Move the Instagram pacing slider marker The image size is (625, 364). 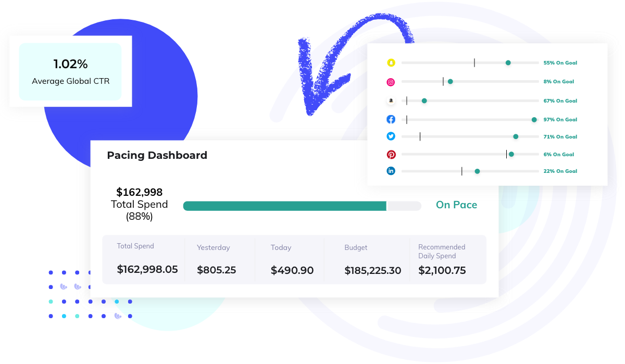pos(450,81)
